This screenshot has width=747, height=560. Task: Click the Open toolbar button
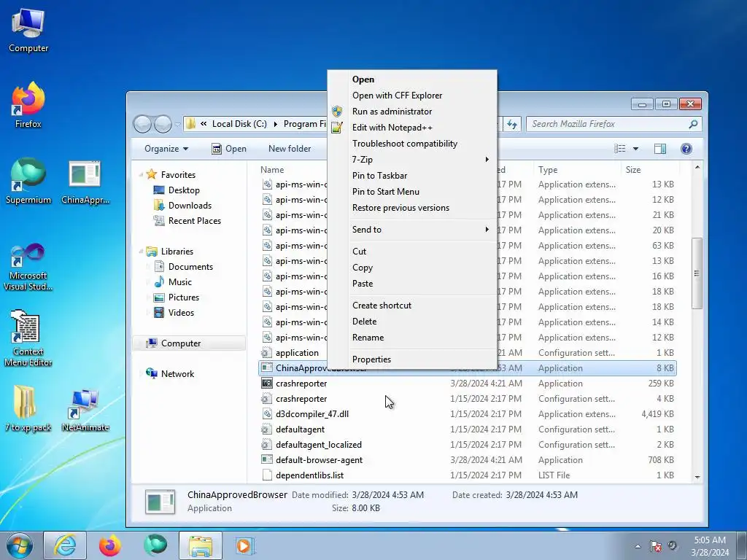(x=228, y=149)
